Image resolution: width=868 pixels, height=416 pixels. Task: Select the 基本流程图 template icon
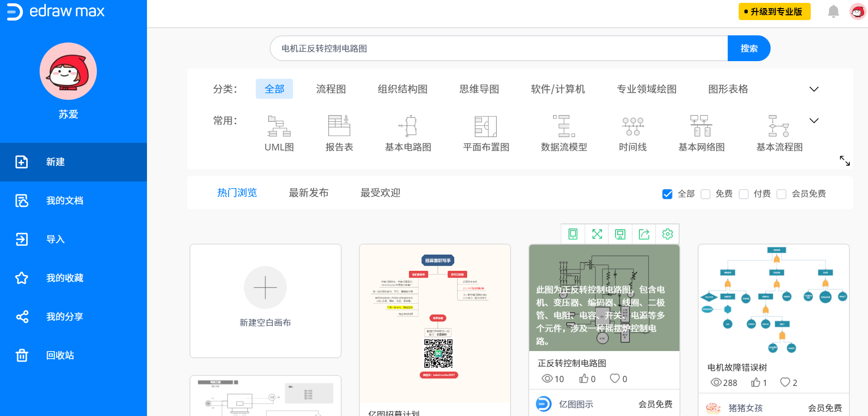coord(779,126)
